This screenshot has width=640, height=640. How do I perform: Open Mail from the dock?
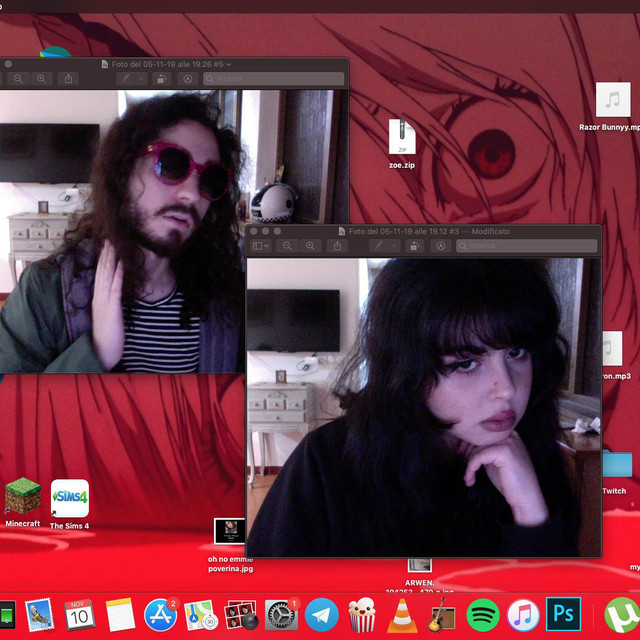pos(39,615)
